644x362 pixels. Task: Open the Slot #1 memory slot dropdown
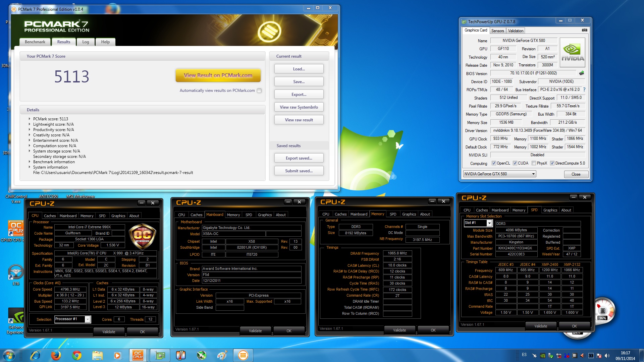478,223
